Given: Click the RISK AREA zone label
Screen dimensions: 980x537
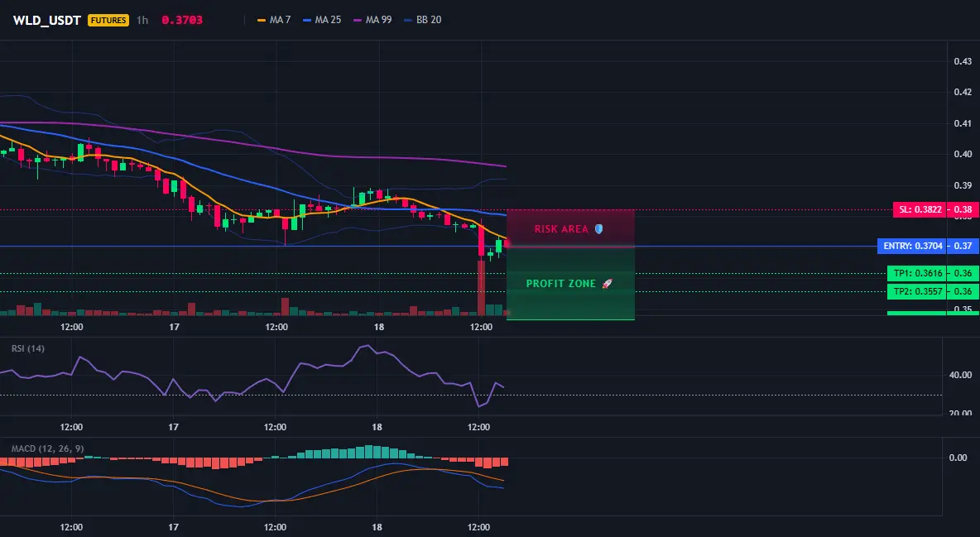Looking at the screenshot, I should 561,229.
